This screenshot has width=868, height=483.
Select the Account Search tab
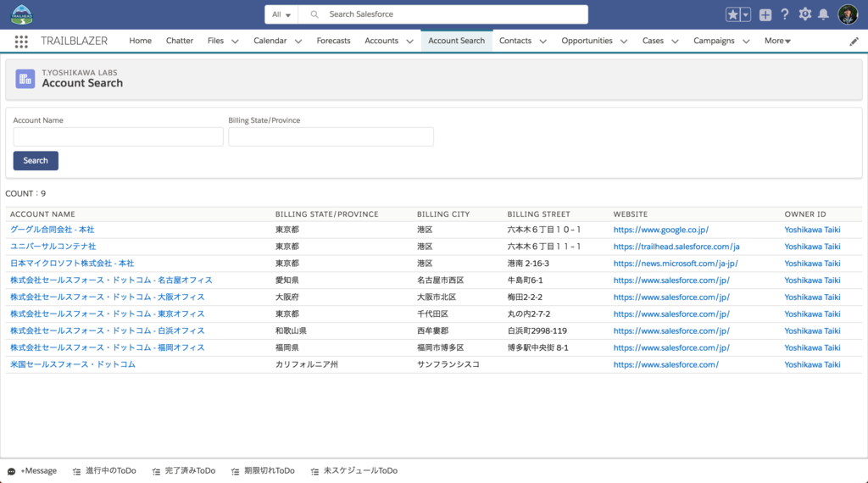click(x=456, y=41)
